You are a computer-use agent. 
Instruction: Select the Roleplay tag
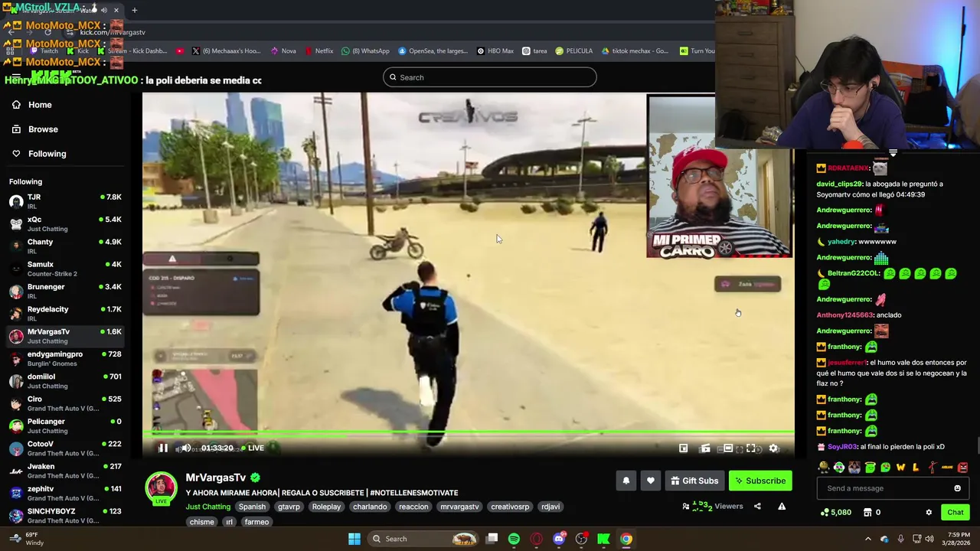[326, 507]
